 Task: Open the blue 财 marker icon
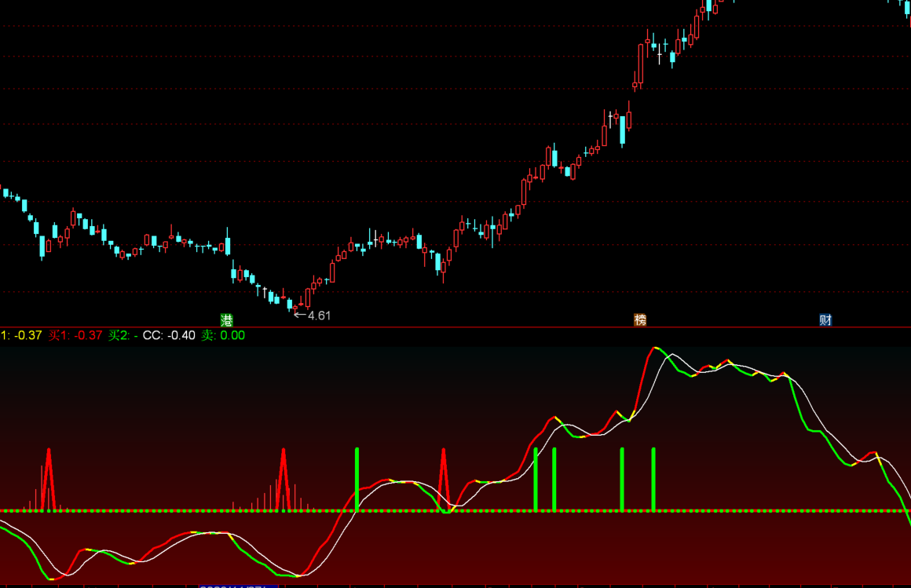point(825,320)
